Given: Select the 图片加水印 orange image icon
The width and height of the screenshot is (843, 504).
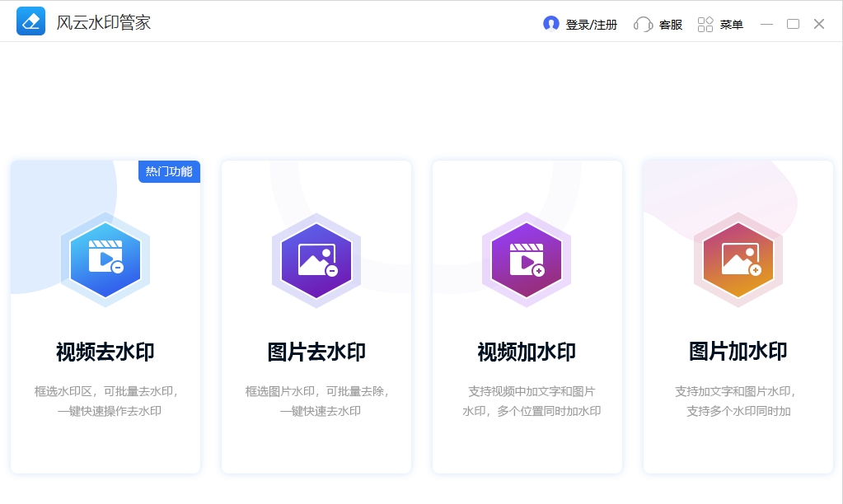Looking at the screenshot, I should click(738, 261).
